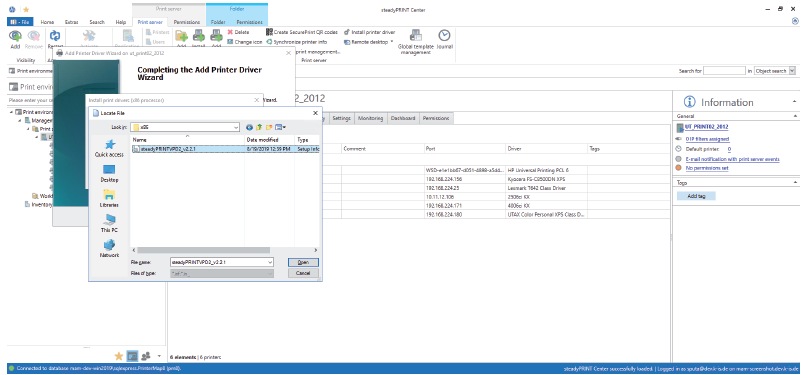803x375 pixels.
Task: Select Desktop in Locate File sidebar
Action: click(109, 174)
